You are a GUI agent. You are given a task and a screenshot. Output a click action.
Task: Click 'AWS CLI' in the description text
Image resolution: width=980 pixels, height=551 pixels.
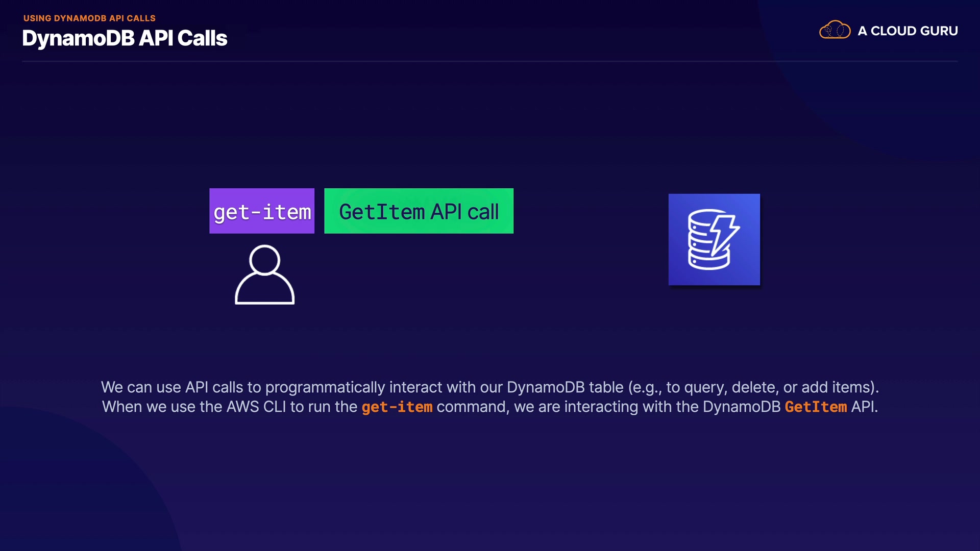click(x=256, y=407)
